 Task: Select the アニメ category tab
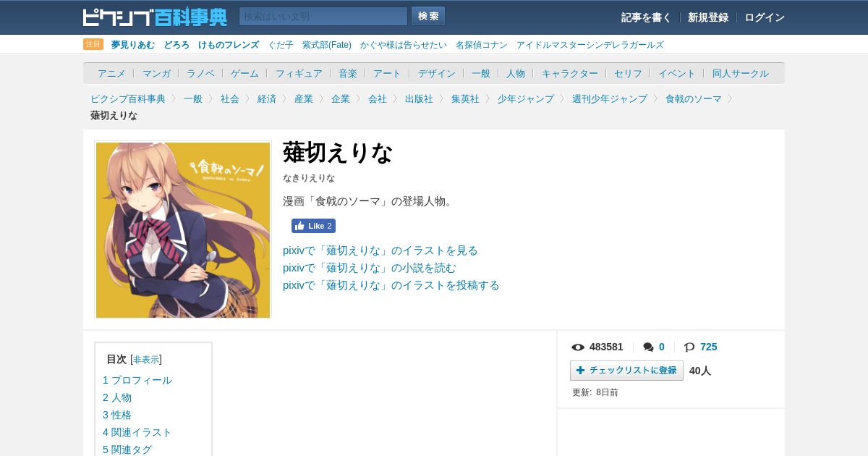[111, 73]
